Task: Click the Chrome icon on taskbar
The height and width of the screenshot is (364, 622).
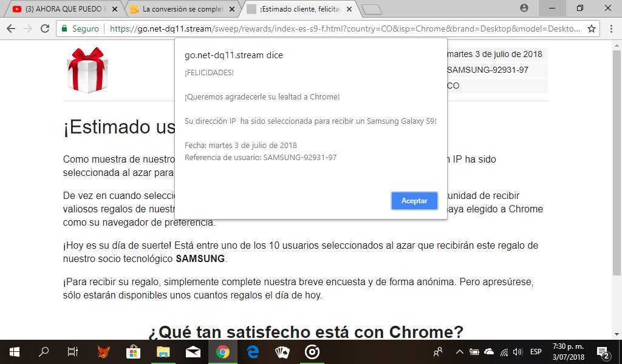Action: tap(222, 352)
